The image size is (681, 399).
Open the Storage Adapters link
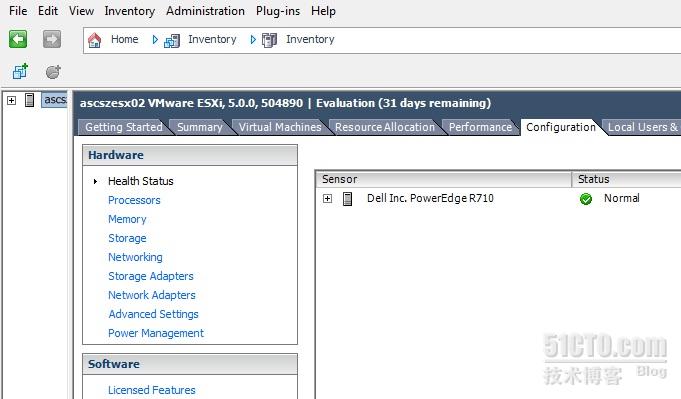pos(151,276)
